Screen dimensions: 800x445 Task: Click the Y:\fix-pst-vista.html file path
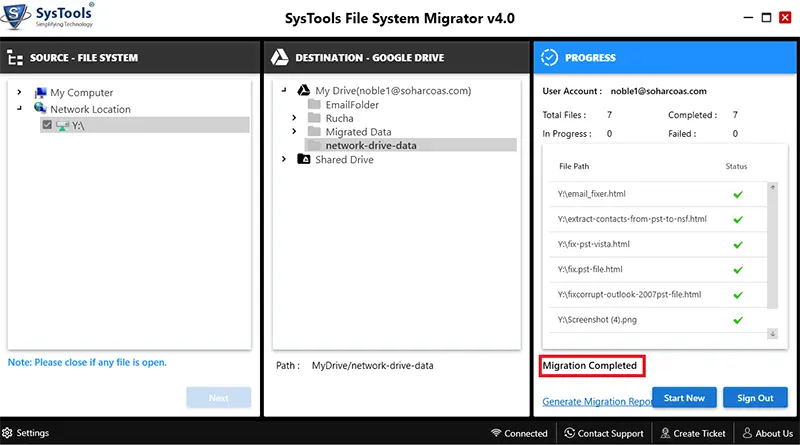pyautogui.click(x=593, y=244)
